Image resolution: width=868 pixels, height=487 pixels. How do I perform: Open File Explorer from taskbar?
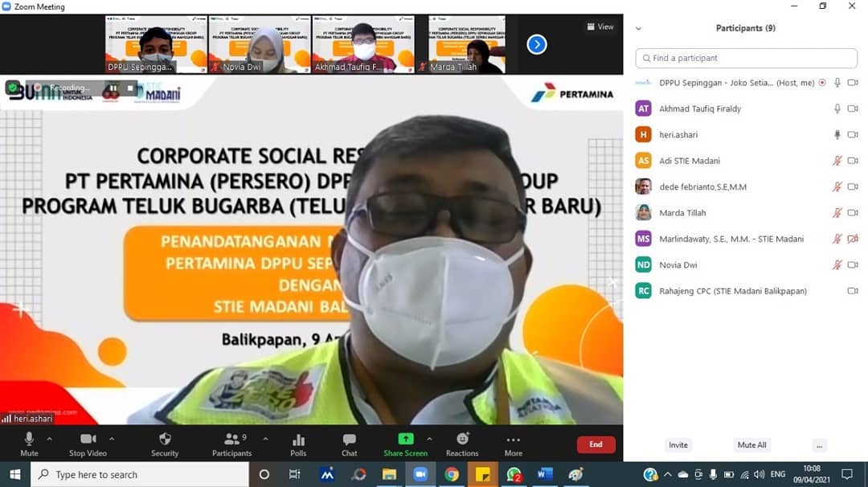[389, 474]
